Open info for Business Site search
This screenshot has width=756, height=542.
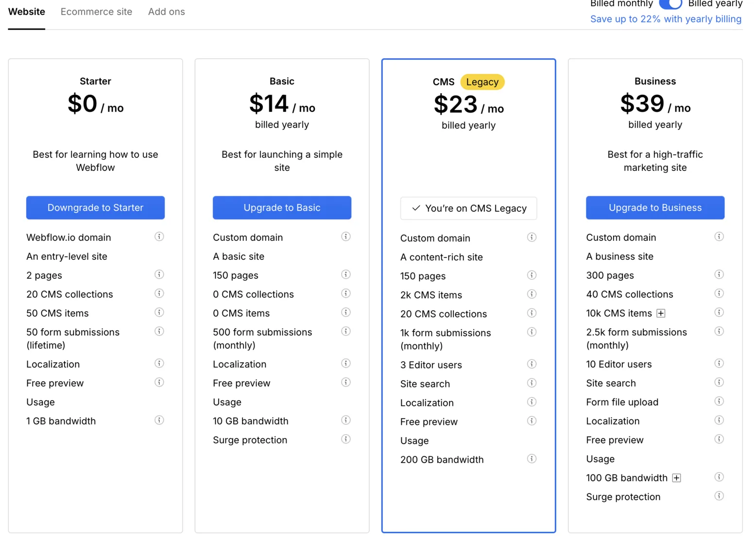(x=719, y=382)
